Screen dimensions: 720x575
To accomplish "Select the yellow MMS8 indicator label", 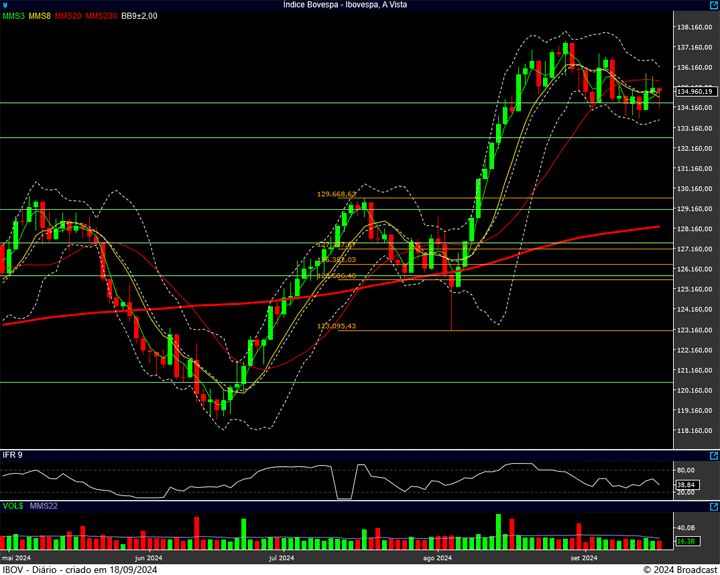I will coord(40,16).
